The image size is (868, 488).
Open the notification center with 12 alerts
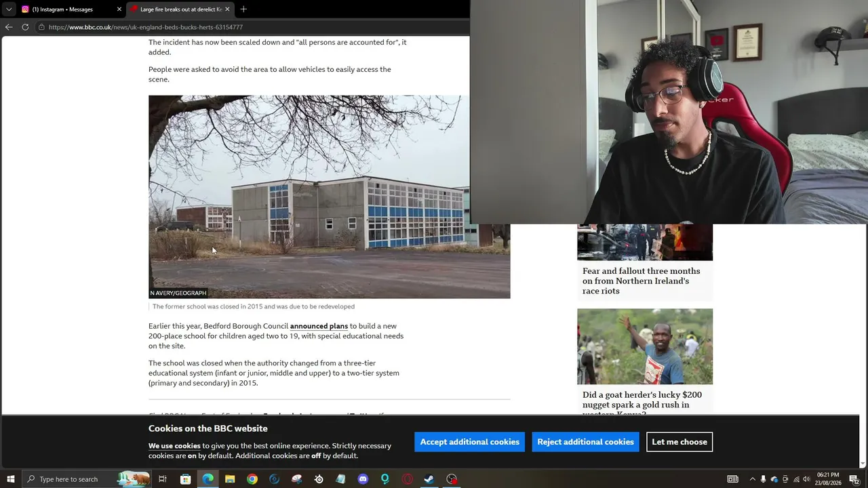pyautogui.click(x=854, y=479)
